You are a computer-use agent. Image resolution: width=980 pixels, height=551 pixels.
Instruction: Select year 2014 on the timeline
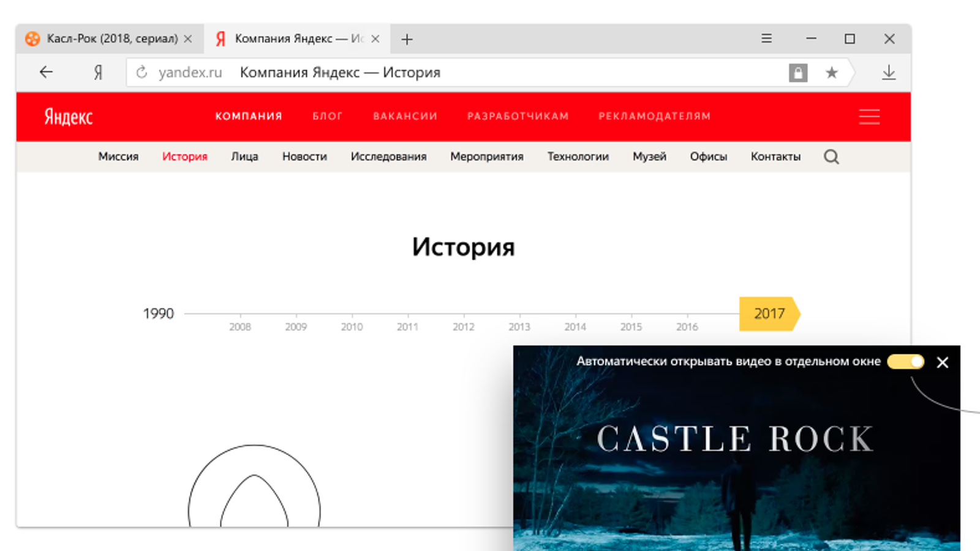pos(575,327)
